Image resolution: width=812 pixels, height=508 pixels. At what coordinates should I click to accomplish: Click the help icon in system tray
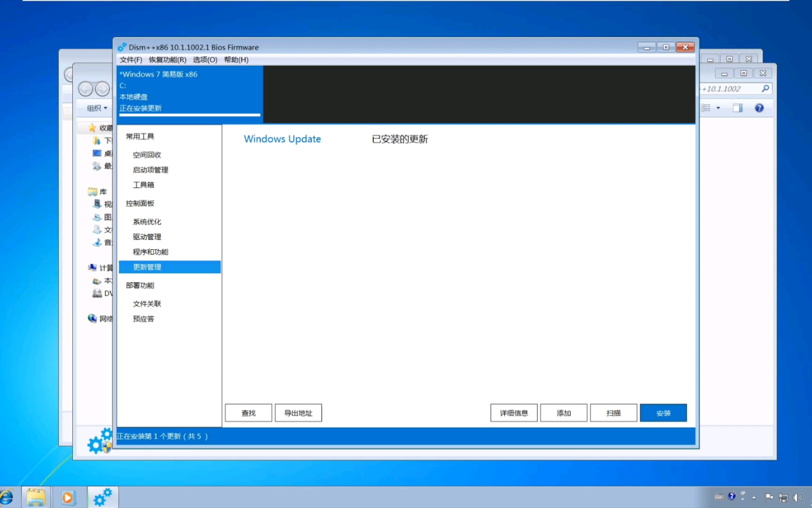pos(732,496)
